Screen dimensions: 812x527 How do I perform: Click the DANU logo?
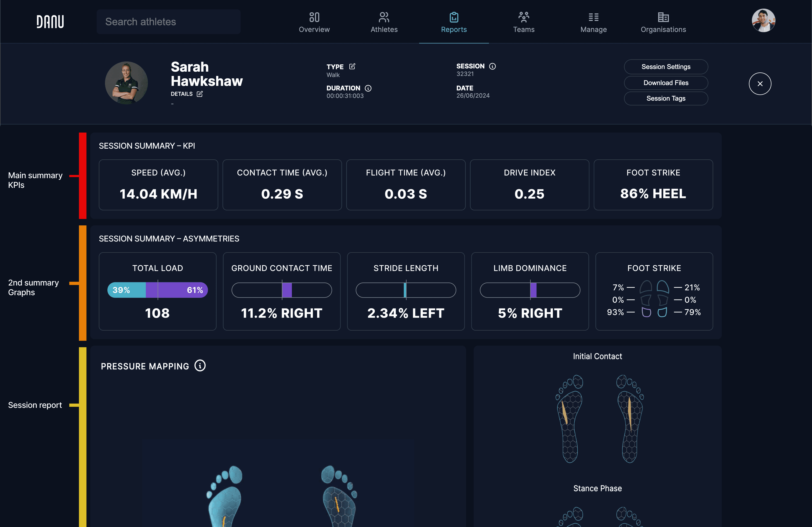tap(50, 21)
